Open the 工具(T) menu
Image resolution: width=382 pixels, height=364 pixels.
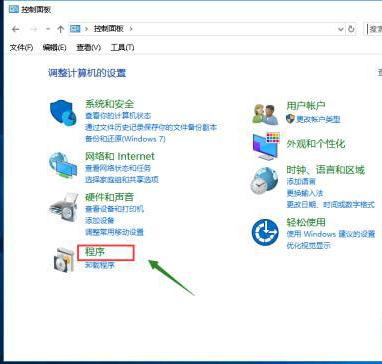(122, 48)
